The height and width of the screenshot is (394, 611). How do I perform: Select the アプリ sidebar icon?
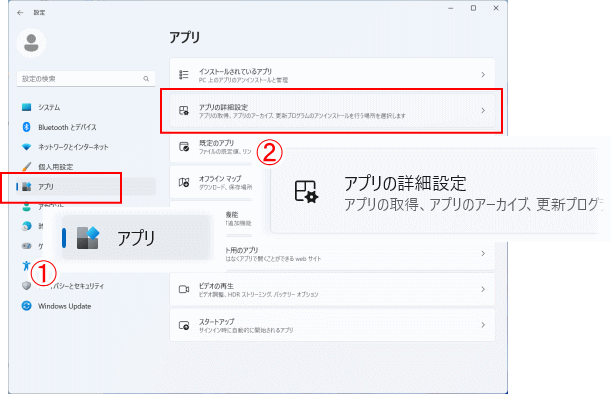click(26, 187)
